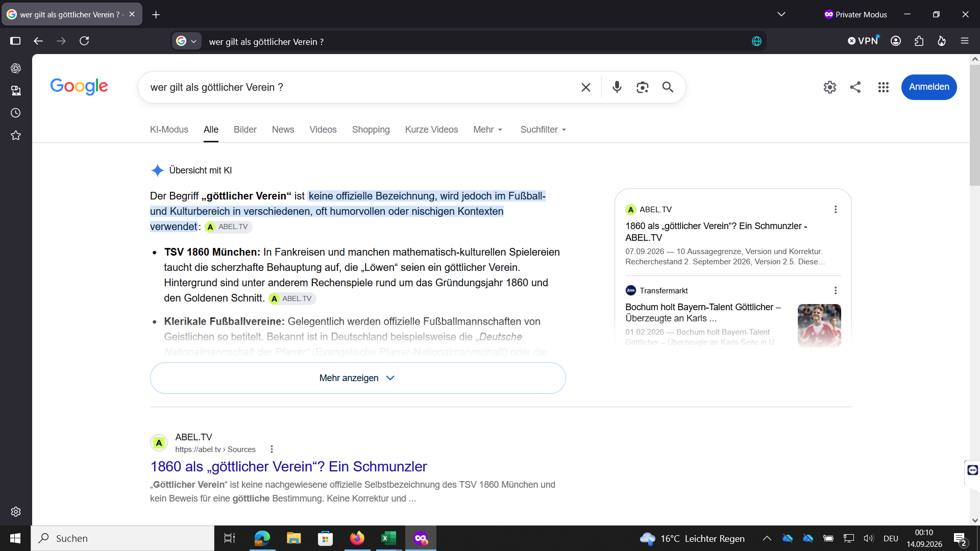Switch to Bilder results tab
The image size is (980, 551).
coord(245,130)
